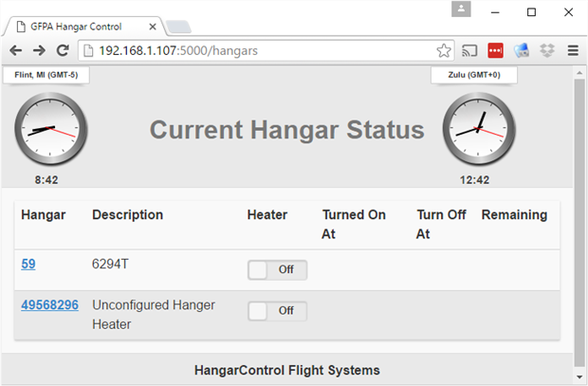
Task: Open the Cast icon in toolbar
Action: (x=469, y=50)
